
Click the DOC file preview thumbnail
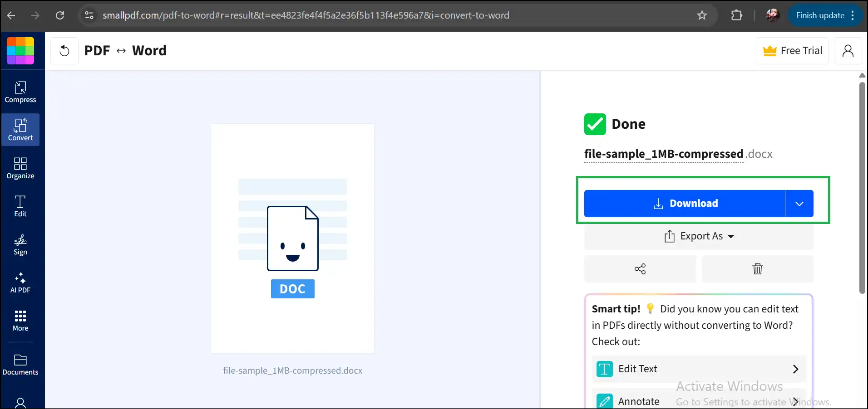coord(293,239)
